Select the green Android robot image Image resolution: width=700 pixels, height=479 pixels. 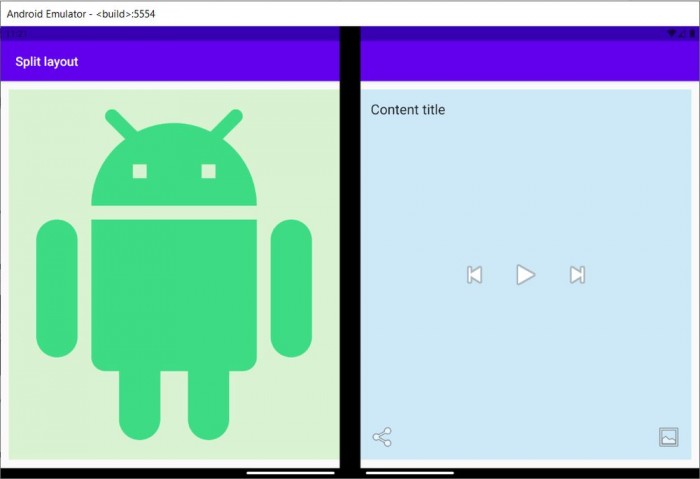(x=174, y=274)
